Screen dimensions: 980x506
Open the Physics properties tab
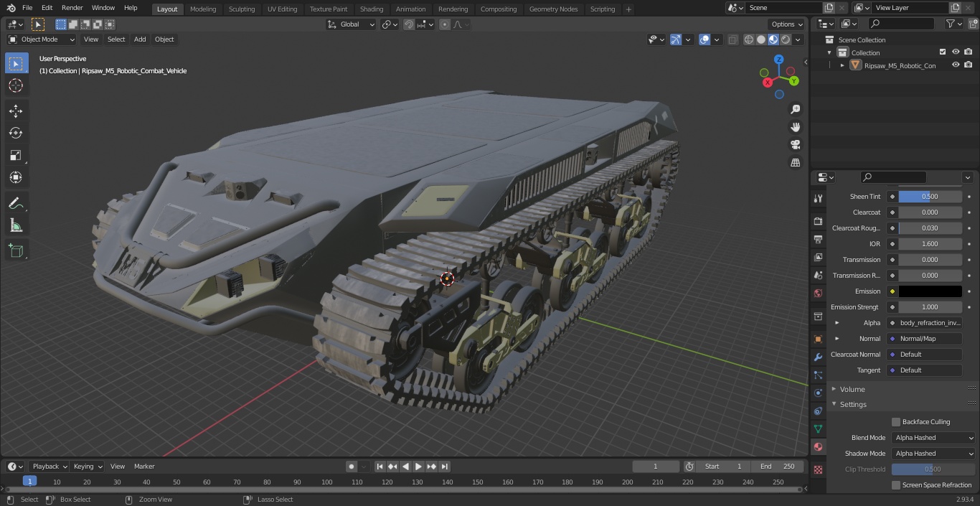(x=818, y=393)
